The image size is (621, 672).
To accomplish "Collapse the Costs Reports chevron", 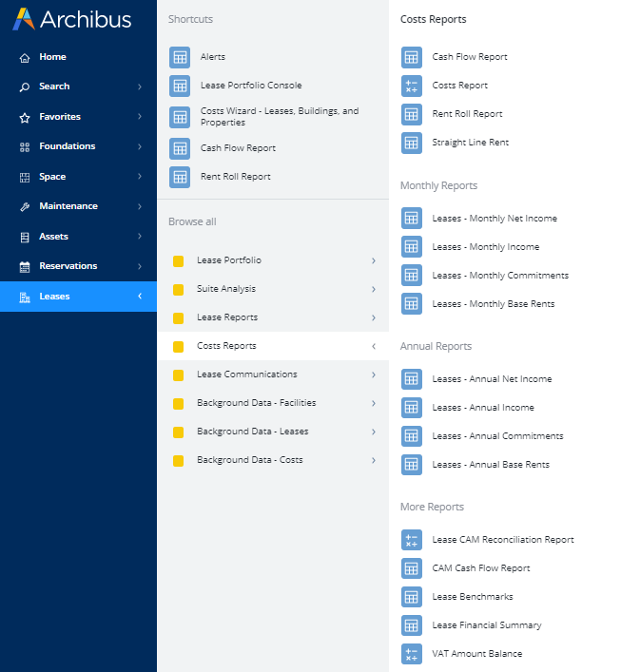I will [x=373, y=346].
